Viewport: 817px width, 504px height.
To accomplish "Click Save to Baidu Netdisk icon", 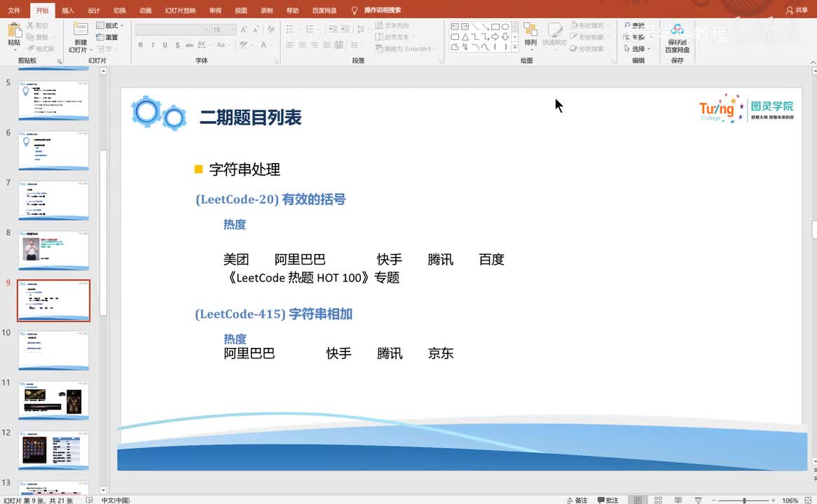I will click(x=677, y=29).
